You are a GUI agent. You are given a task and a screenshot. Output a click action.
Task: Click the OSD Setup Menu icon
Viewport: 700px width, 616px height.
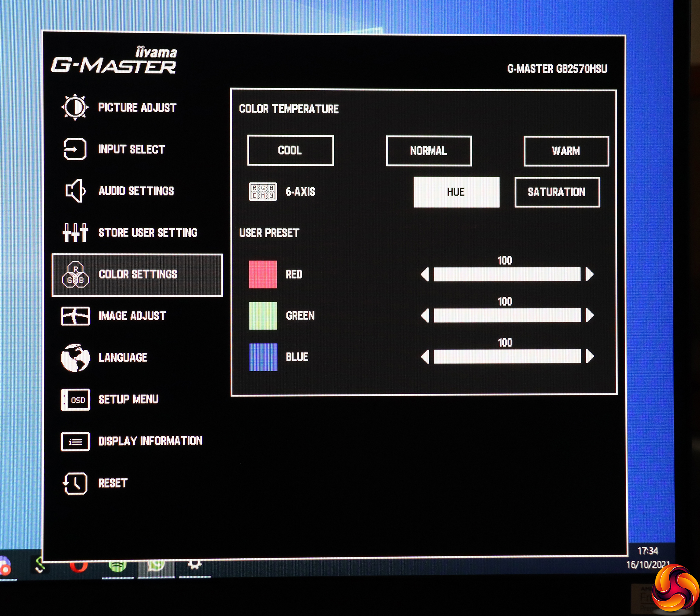pyautogui.click(x=75, y=400)
